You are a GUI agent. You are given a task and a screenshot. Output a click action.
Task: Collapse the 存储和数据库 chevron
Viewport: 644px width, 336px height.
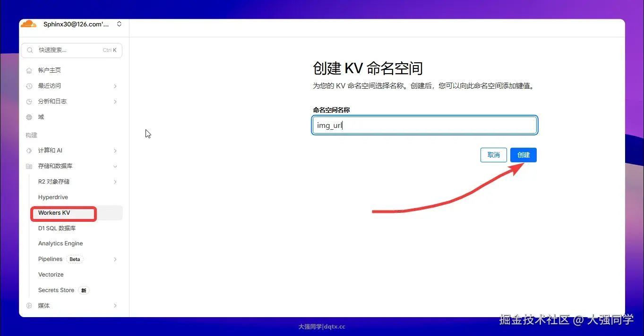coord(115,166)
